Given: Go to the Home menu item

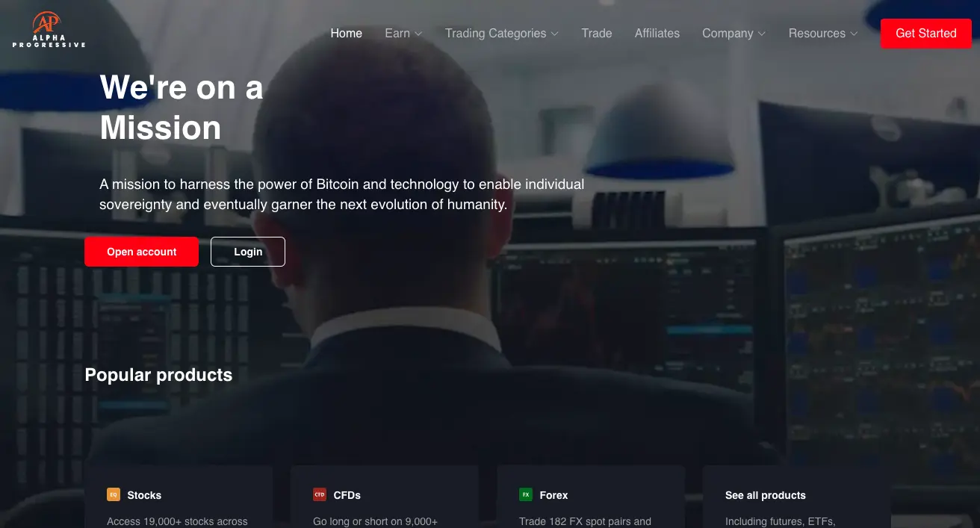Looking at the screenshot, I should 347,34.
